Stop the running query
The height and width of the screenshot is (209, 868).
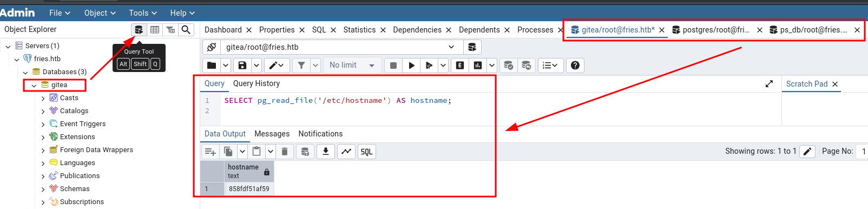tap(393, 66)
